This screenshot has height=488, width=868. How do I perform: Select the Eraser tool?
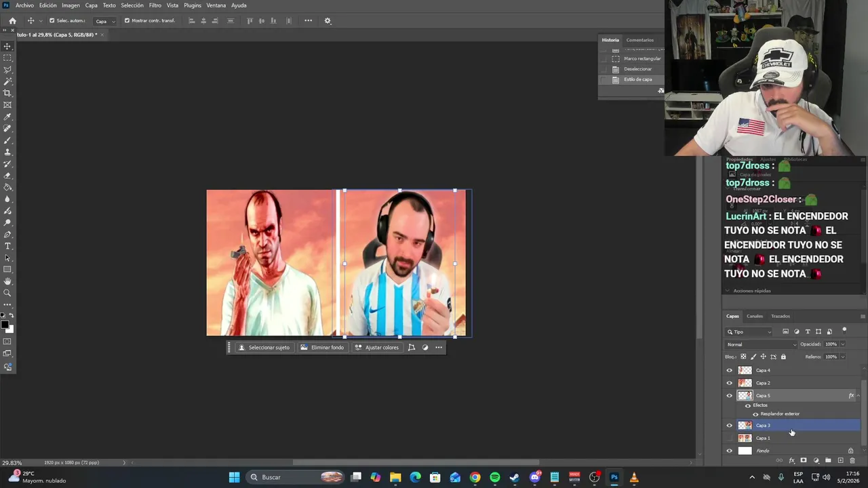7,176
